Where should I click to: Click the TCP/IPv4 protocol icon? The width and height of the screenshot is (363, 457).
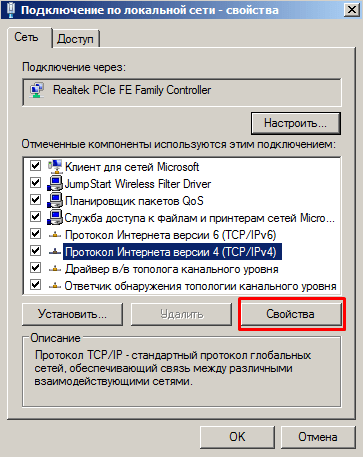coord(55,252)
